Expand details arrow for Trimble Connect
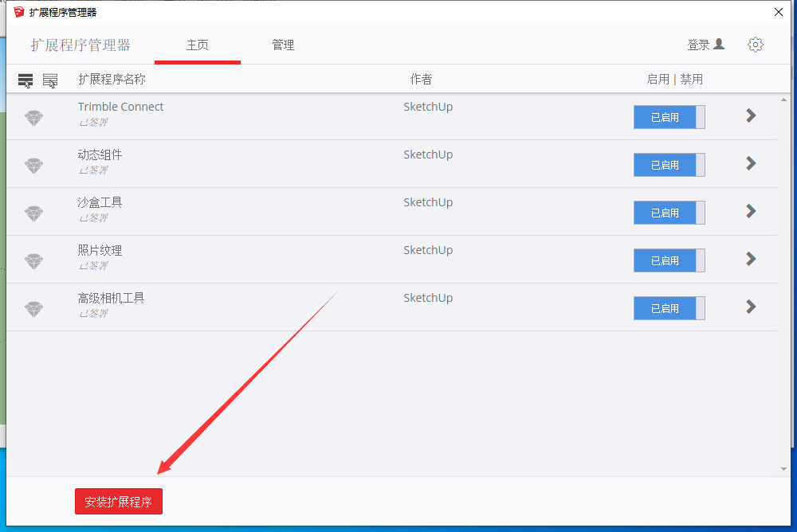This screenshot has height=532, width=797. pyautogui.click(x=751, y=115)
